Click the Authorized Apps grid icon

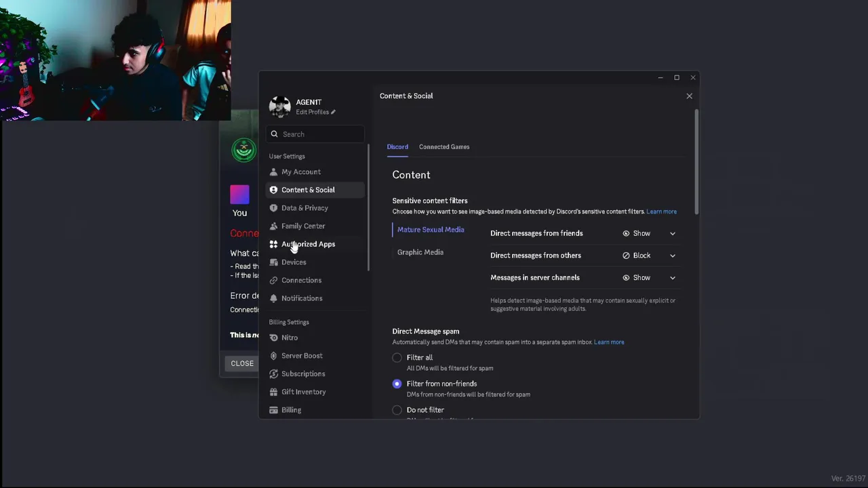coord(273,244)
